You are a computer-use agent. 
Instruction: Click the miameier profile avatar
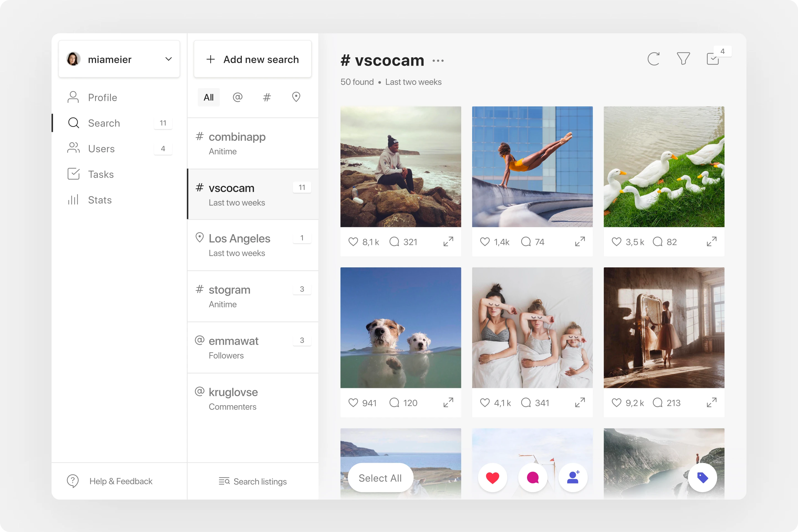[73, 59]
